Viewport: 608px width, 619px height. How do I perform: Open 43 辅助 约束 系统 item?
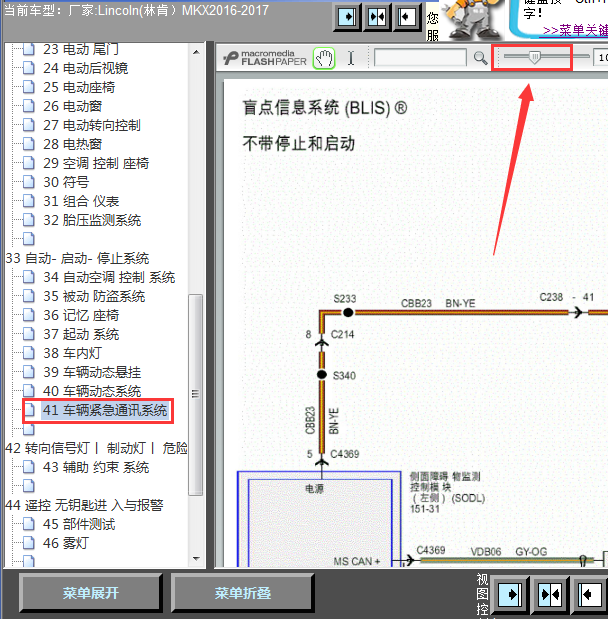(96, 467)
